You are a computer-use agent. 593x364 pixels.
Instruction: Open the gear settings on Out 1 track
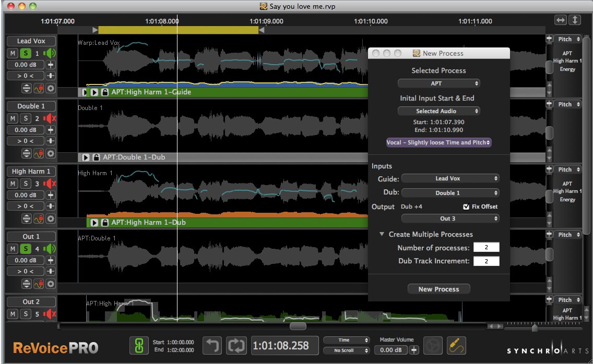[51, 284]
